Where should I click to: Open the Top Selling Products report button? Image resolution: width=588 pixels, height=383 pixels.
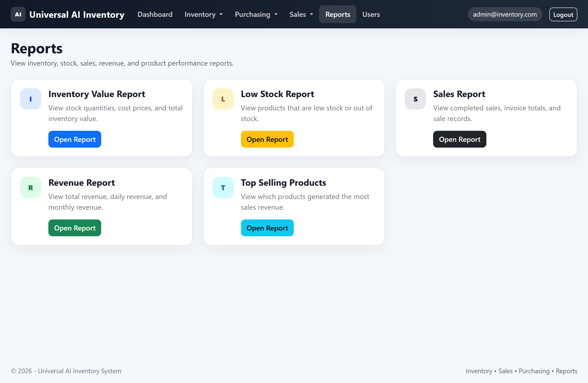(267, 228)
